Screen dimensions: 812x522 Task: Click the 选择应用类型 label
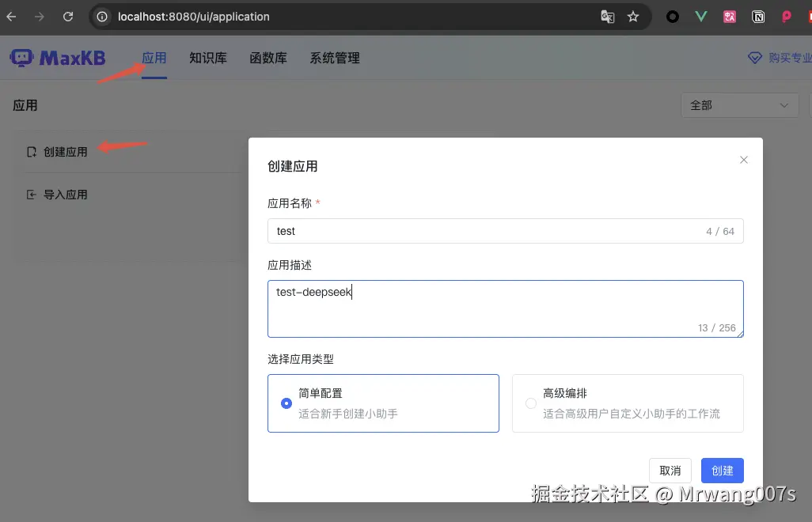click(x=301, y=359)
